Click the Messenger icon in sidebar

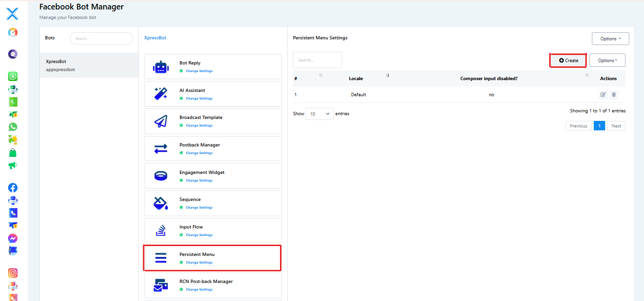[x=13, y=238]
